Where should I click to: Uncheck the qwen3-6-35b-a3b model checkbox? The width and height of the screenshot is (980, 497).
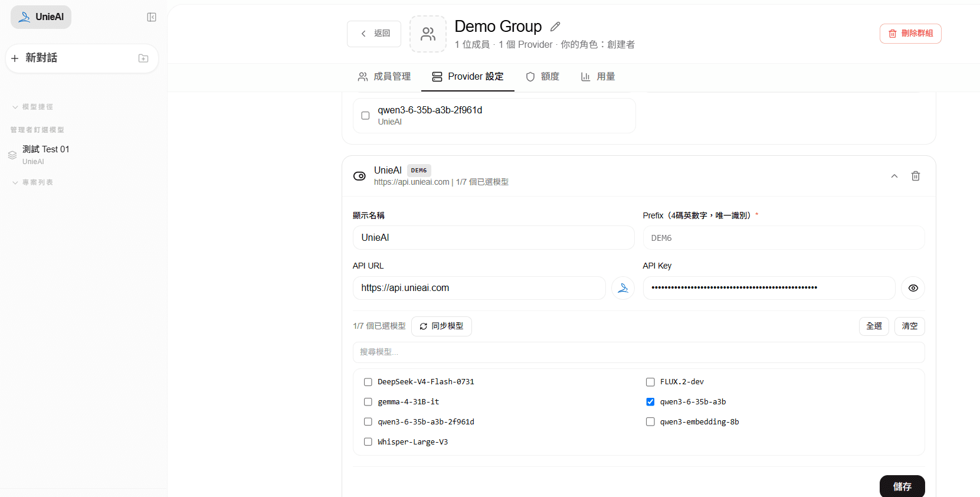point(650,402)
